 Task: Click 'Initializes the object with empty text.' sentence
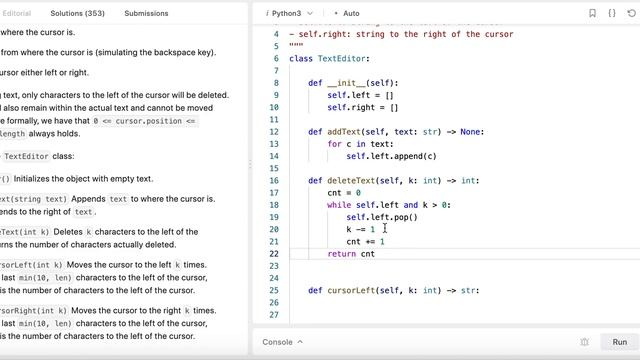(83, 179)
